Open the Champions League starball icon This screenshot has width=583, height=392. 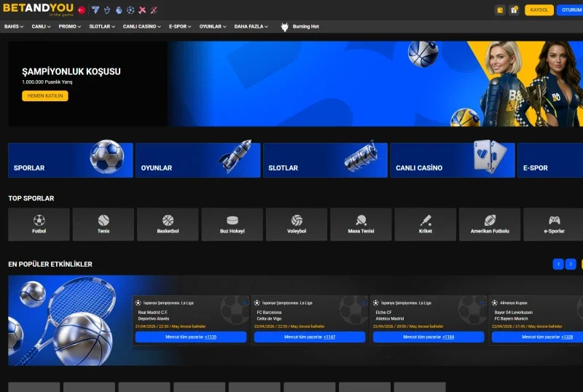click(130, 10)
